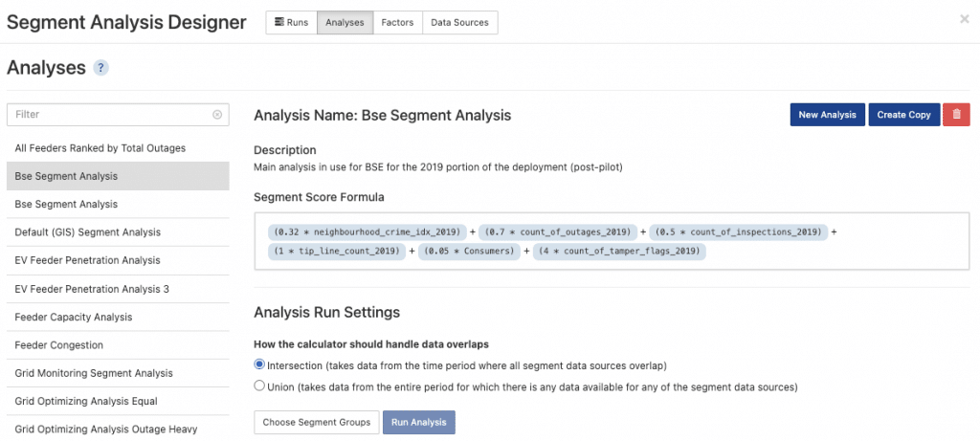Run the analysis with Run Analysis button
The image size is (980, 441).
[419, 422]
